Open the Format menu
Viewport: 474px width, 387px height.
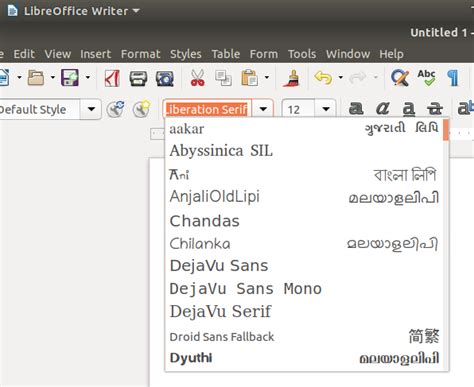tap(140, 54)
